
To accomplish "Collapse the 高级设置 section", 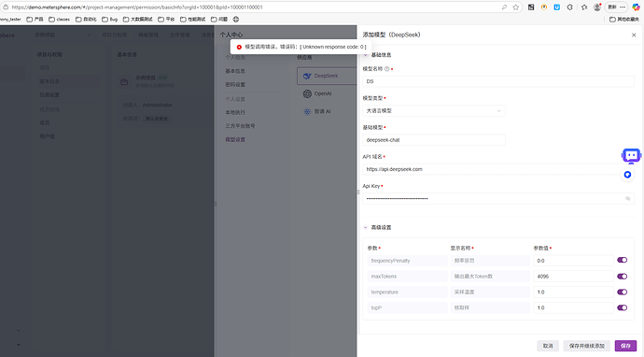I will point(365,227).
